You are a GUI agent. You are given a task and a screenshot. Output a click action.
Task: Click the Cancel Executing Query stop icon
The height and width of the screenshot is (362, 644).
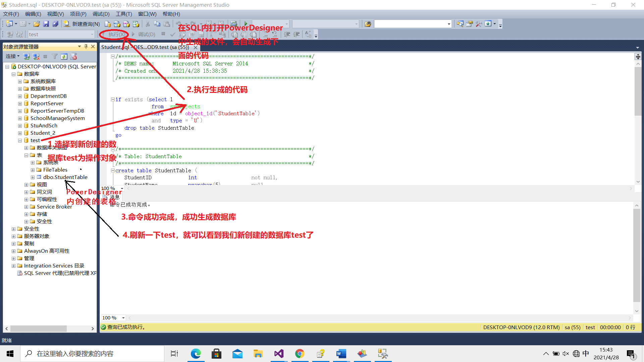[163, 34]
